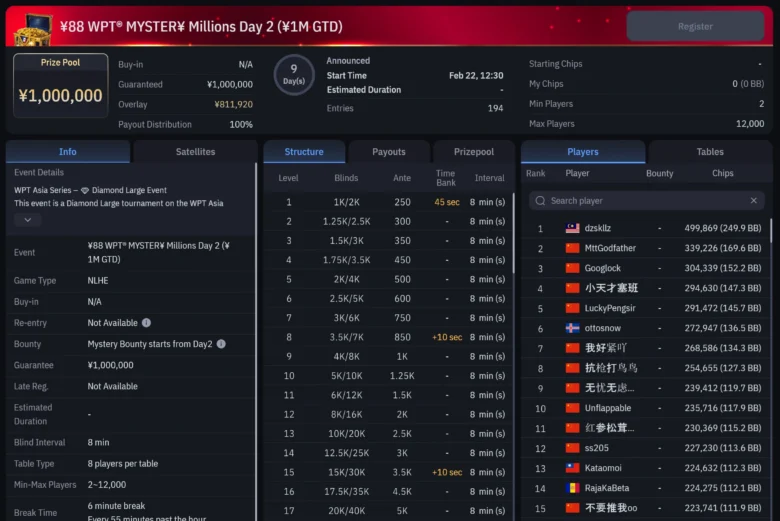
Task: Click the Re-entry info icon
Action: coord(146,322)
